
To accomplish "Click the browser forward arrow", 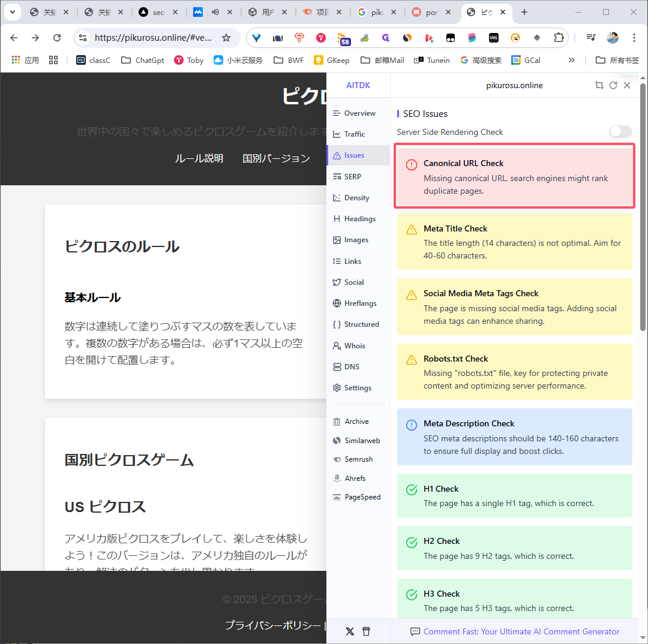I will click(x=35, y=38).
